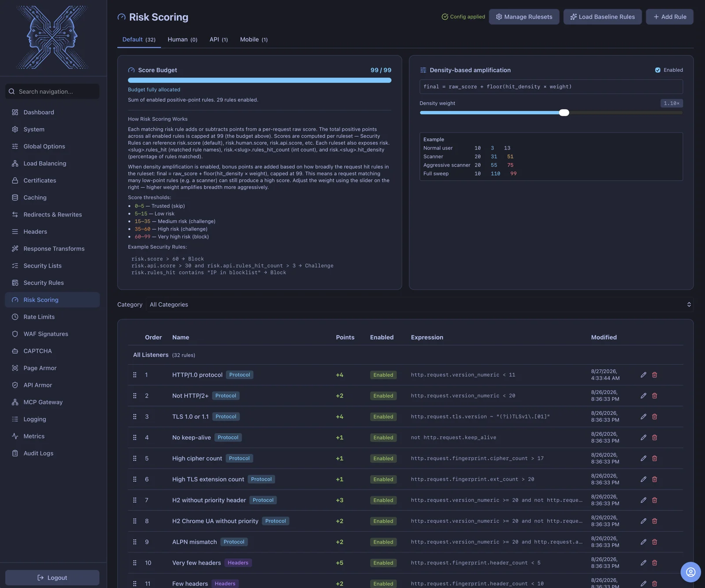Click Manage Rulesets button
705x588 pixels.
pos(524,17)
